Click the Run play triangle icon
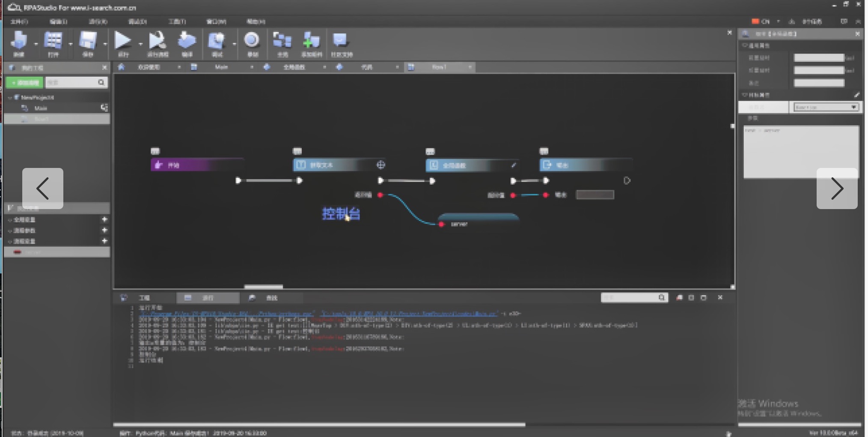 [x=123, y=40]
